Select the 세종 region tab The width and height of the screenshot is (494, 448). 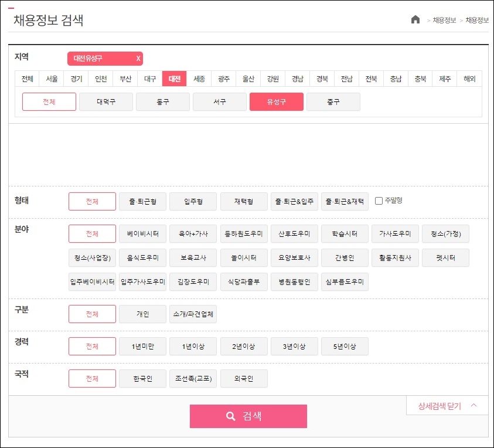point(199,79)
